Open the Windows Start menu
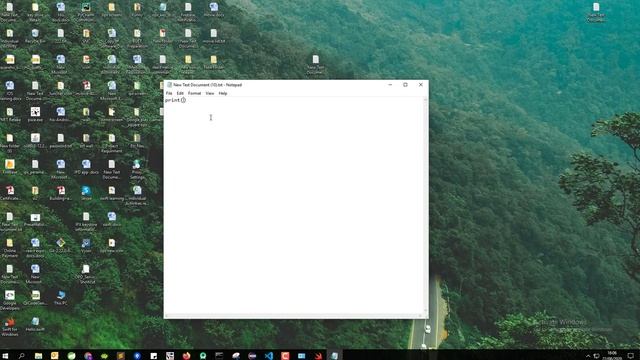Screen dimensions: 640x360 (5, 356)
